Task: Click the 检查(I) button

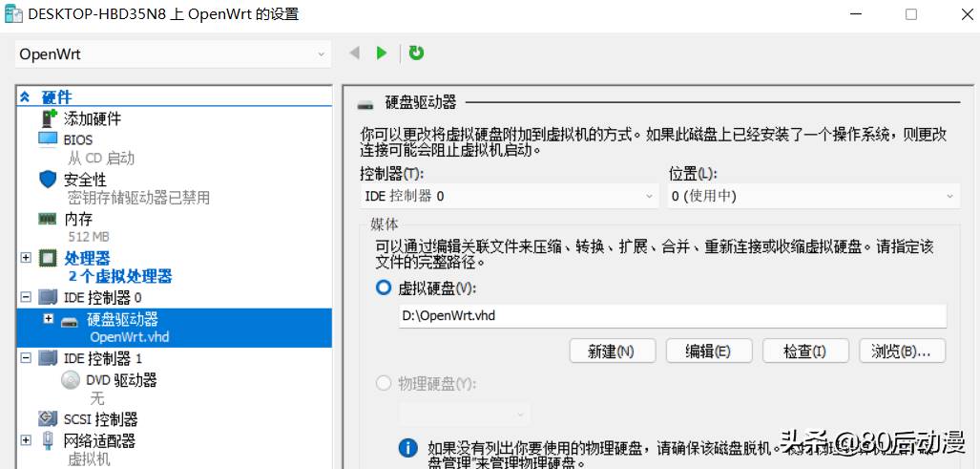Action: (806, 352)
